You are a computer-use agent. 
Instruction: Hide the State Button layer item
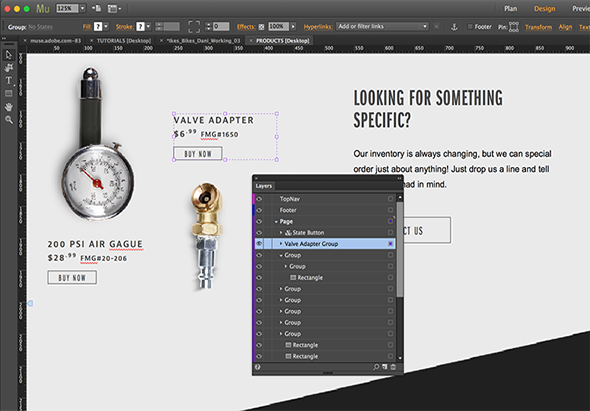259,233
